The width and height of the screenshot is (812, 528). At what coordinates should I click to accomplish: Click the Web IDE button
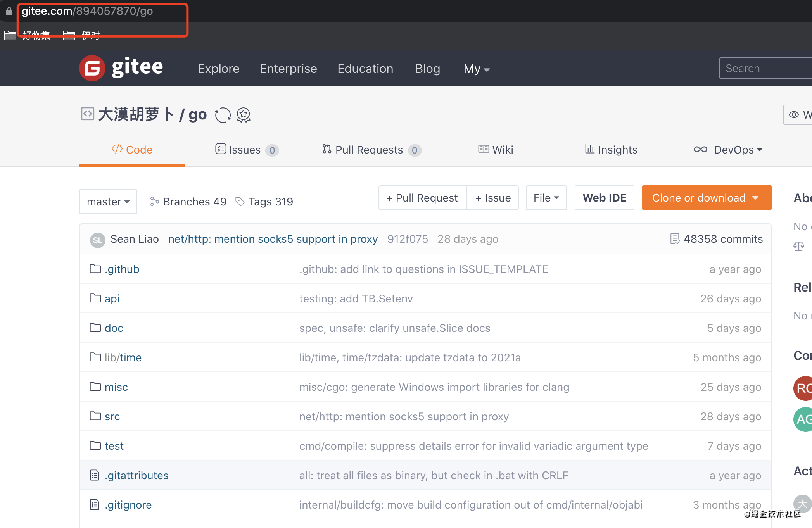pyautogui.click(x=604, y=198)
